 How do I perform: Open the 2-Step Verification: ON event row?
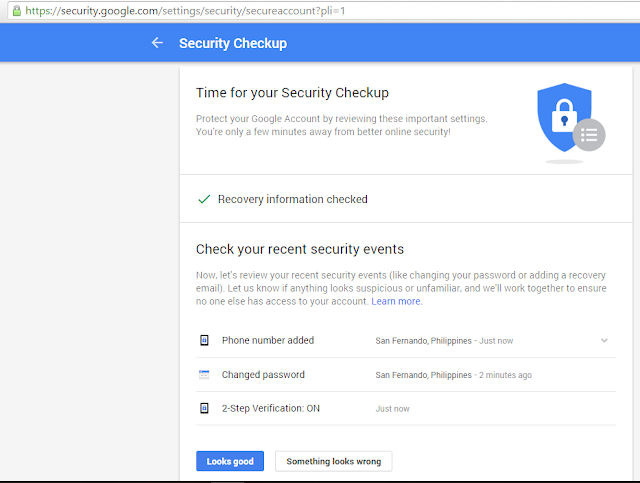(406, 409)
